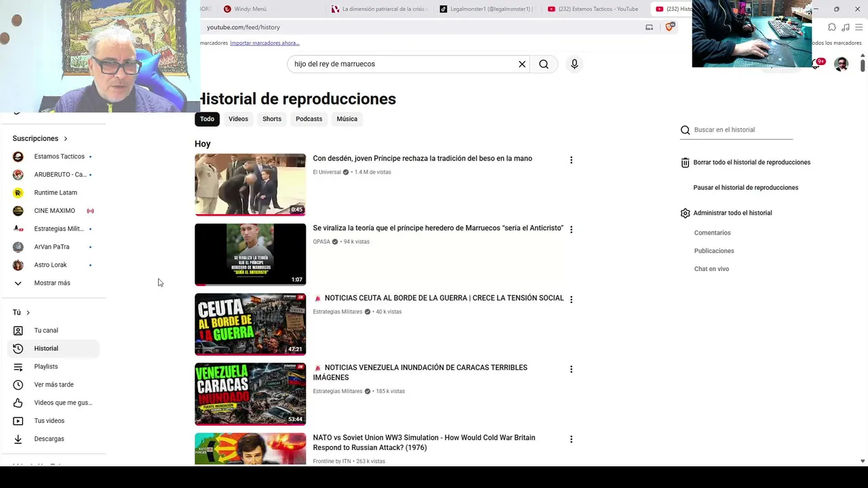Click 'Importar marcadores ahora...' link
Screen dimensions: 868x488
[x=264, y=43]
